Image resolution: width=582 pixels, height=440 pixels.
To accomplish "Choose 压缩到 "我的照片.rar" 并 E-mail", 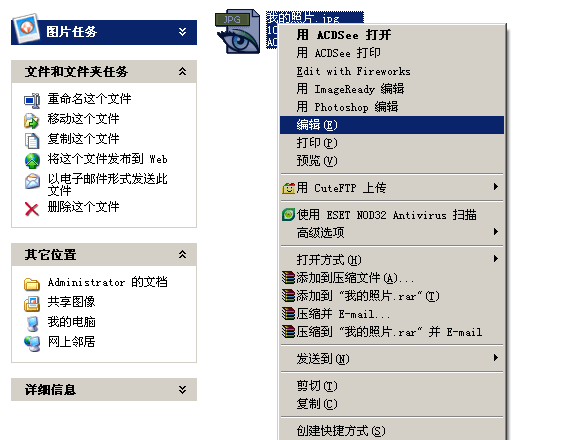I will tap(392, 332).
